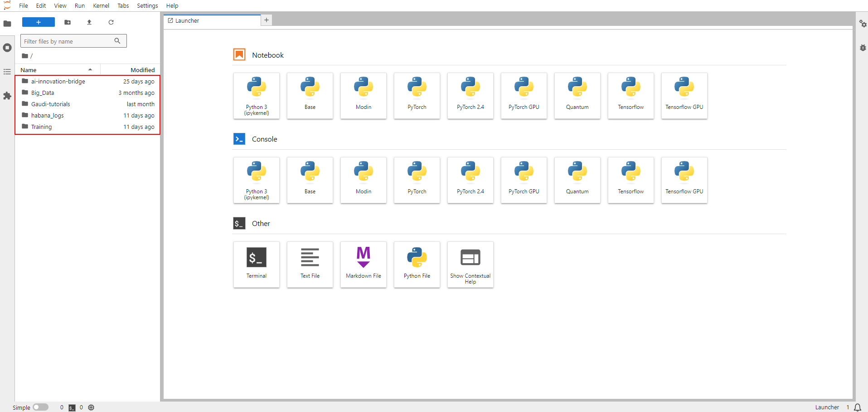Click the kernel gear icon in status bar
This screenshot has width=868, height=412.
[x=91, y=407]
